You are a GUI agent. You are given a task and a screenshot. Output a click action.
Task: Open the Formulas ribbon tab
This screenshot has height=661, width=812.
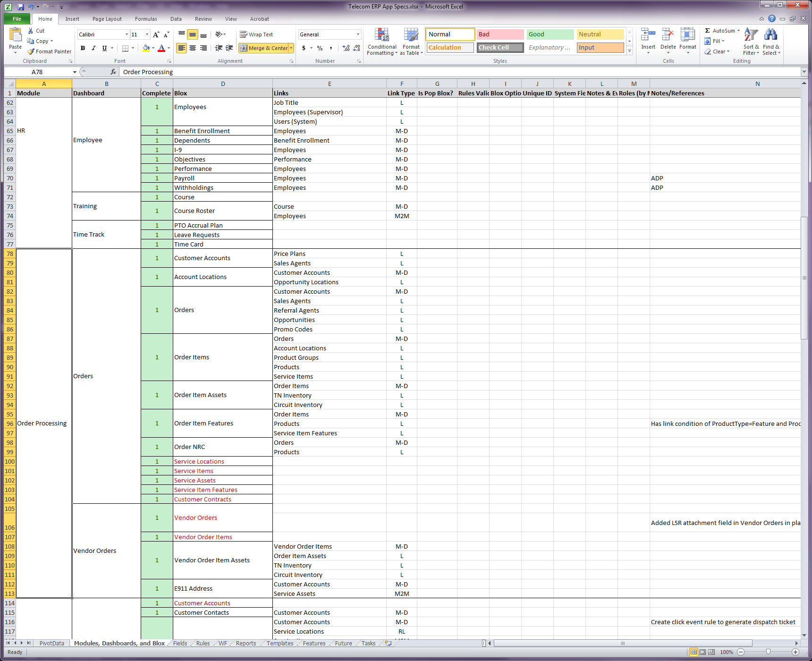point(146,19)
